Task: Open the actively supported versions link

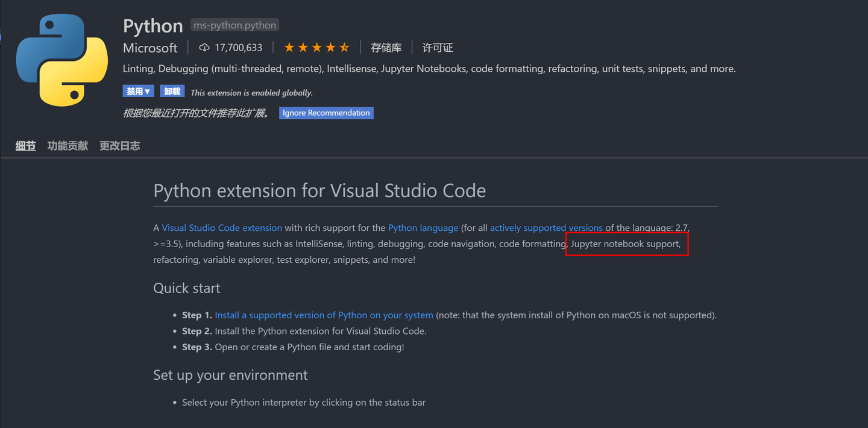Action: (x=546, y=228)
